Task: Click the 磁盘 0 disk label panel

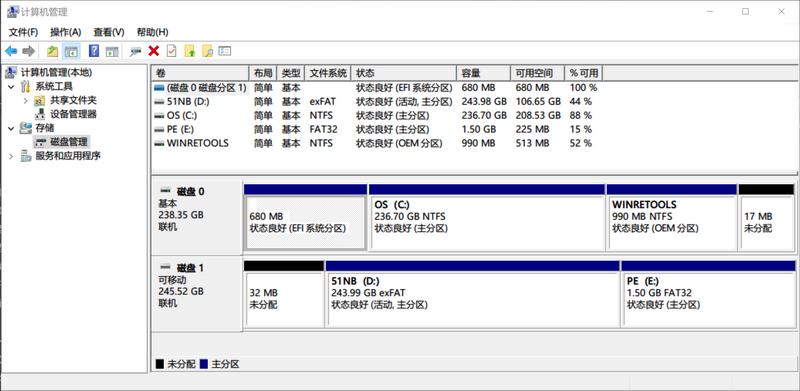Action: 196,217
